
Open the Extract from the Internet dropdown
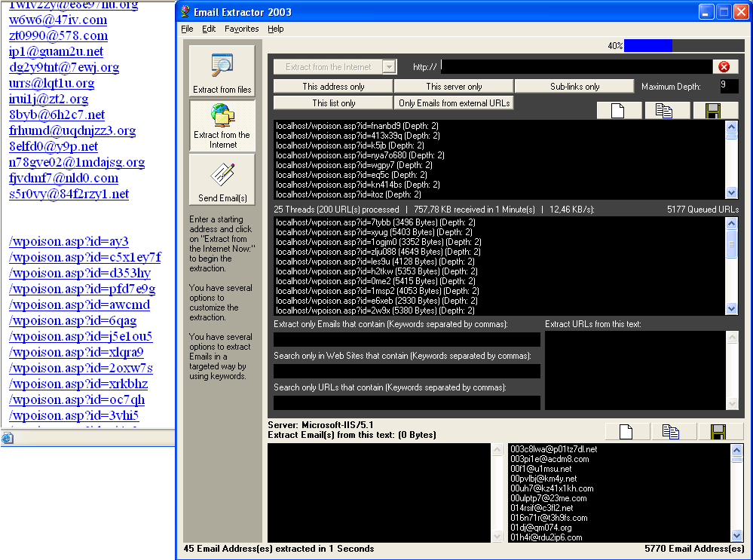[390, 67]
